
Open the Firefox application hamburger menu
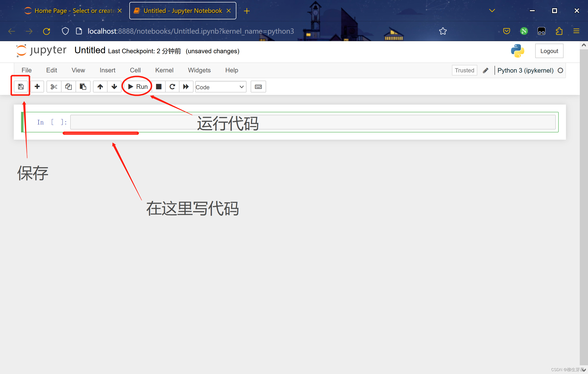click(577, 31)
